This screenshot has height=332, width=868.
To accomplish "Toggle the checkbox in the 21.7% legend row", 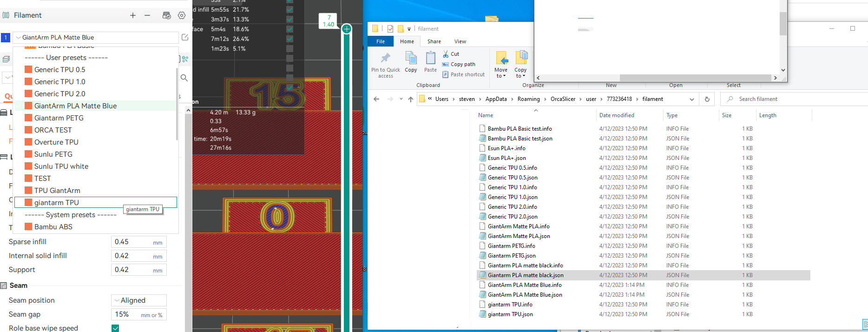I will point(289,9).
